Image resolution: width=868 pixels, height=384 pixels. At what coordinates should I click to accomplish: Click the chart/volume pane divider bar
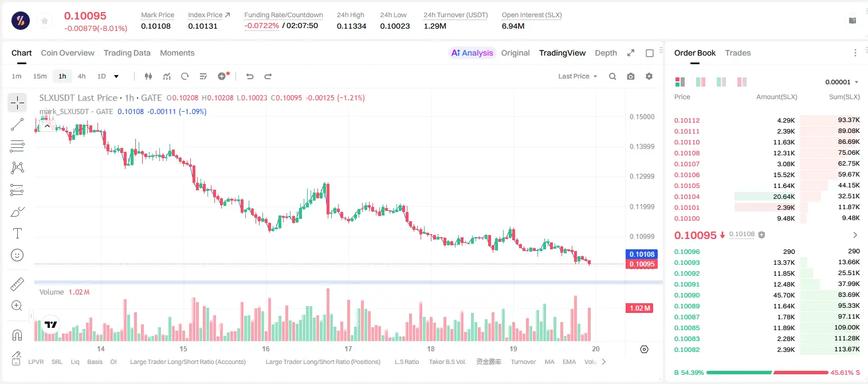[x=348, y=282]
